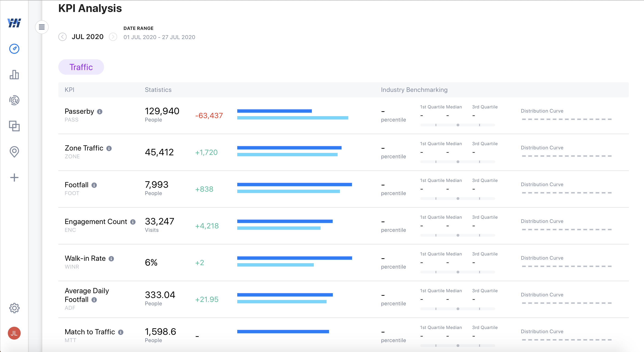Show the Footfall KPI info tooltip

94,185
